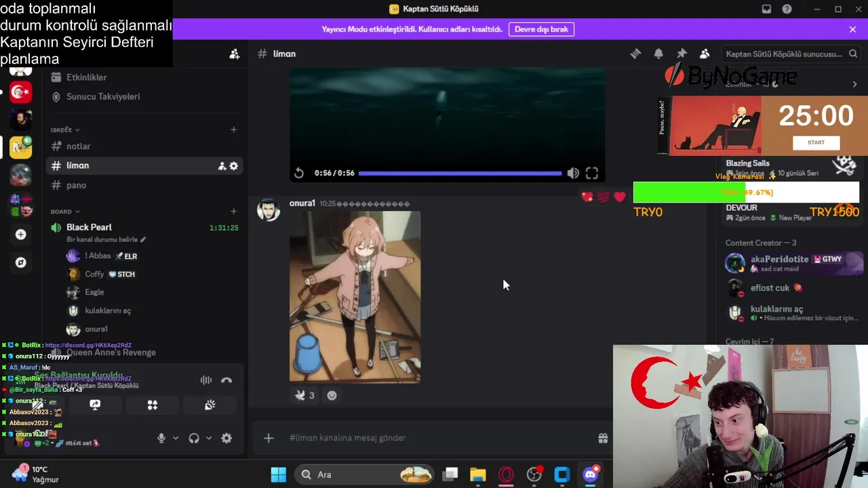The height and width of the screenshot is (488, 868).
Task: React with the red heart quick reaction
Action: pyautogui.click(x=620, y=197)
